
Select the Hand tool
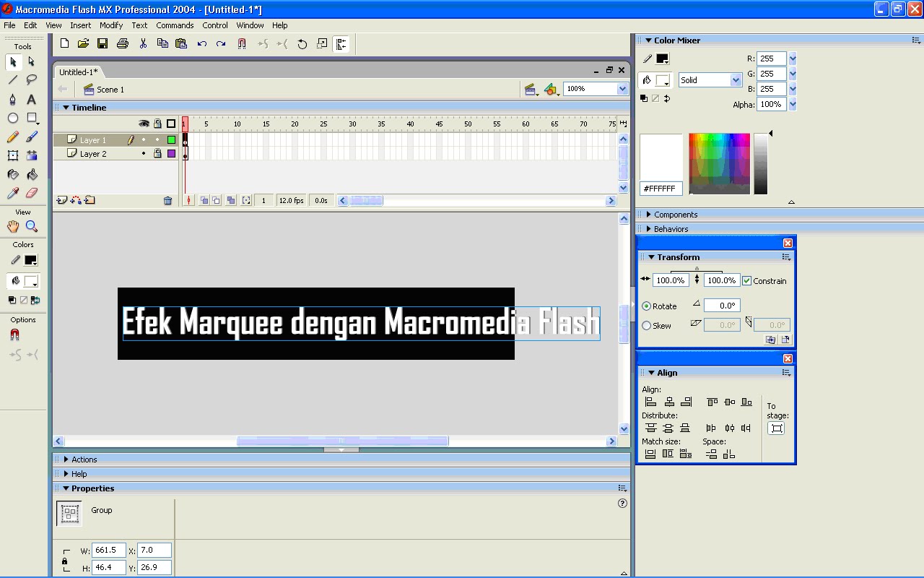pos(13,226)
